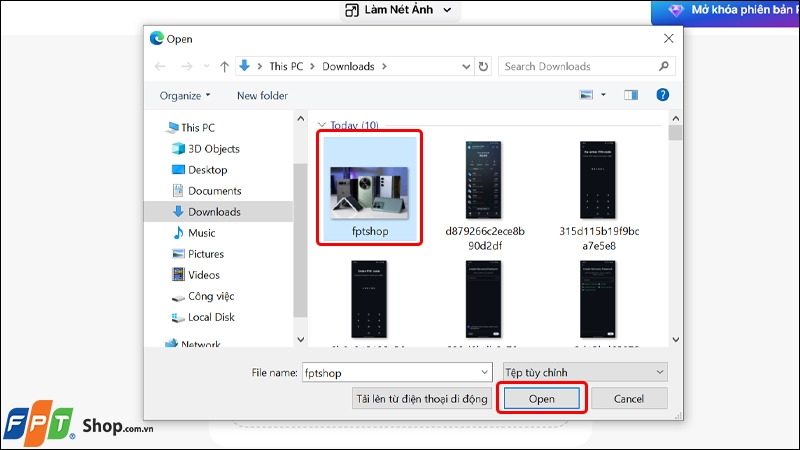
Task: Click the search magnifier icon
Action: pyautogui.click(x=663, y=66)
